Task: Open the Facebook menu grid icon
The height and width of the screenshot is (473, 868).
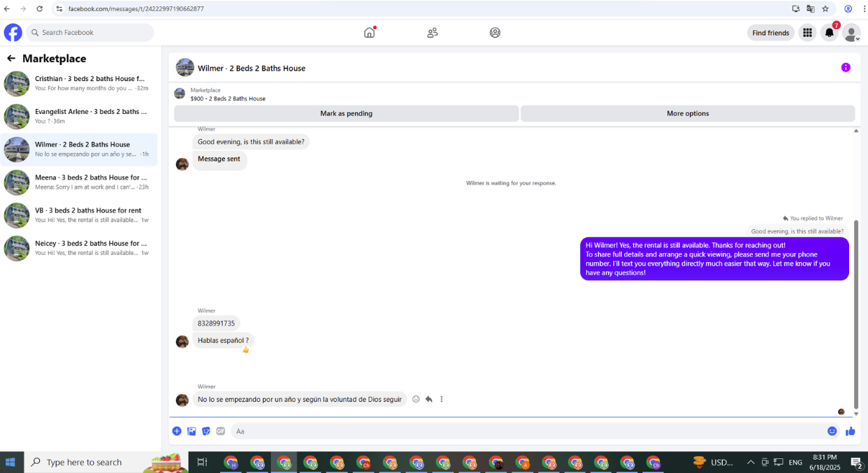Action: tap(807, 32)
